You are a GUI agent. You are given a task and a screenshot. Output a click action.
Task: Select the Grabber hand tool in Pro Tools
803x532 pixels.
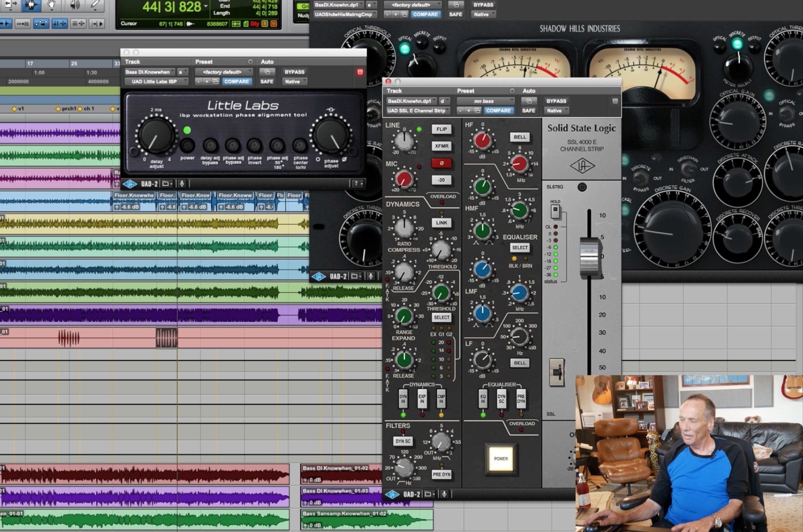click(x=52, y=5)
